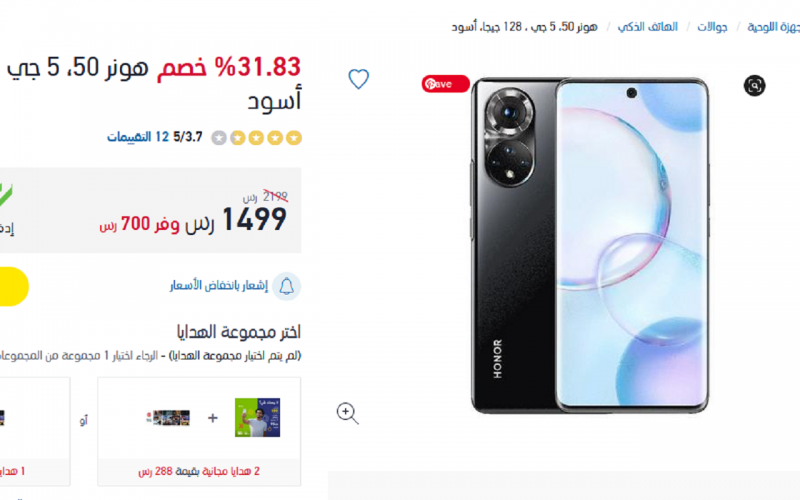Click the product title هونر 50 heading
This screenshot has height=500, width=800.
[153, 83]
